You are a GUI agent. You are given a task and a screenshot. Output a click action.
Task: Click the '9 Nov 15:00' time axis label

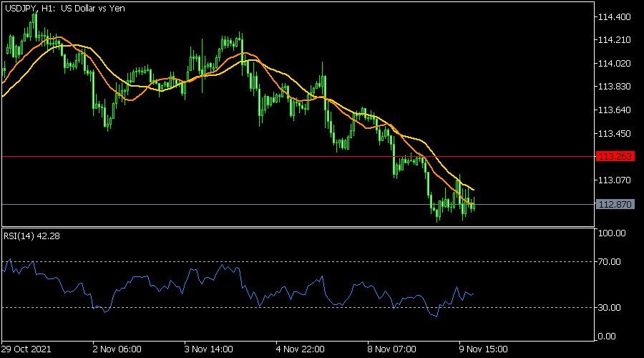(x=484, y=349)
